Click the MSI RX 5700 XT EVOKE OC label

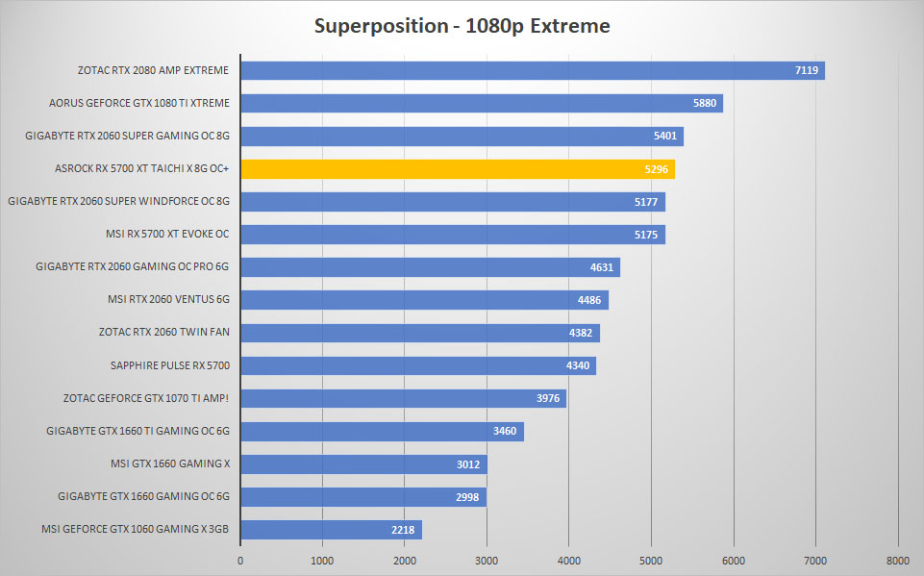click(167, 234)
